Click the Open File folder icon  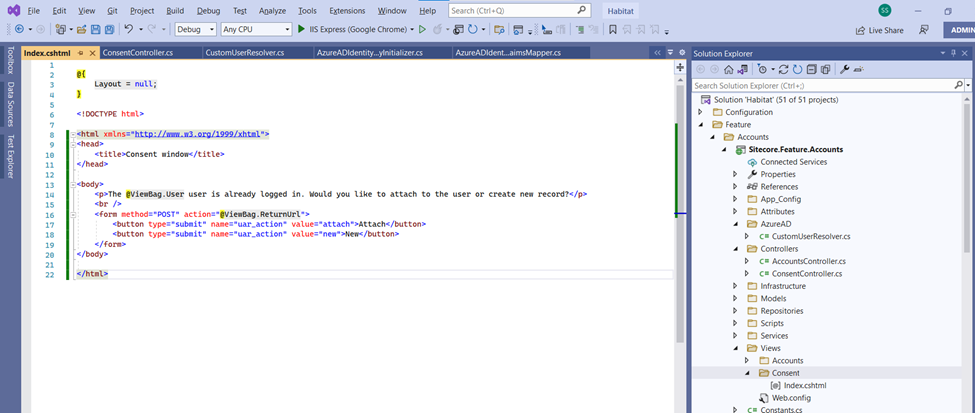(81, 29)
